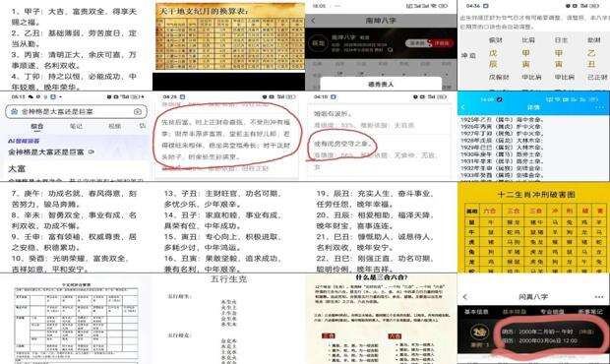Viewport: 610px width, 364px height.
Task: Focus the 金神格是大富还是巨富 search box
Action: pos(77,111)
